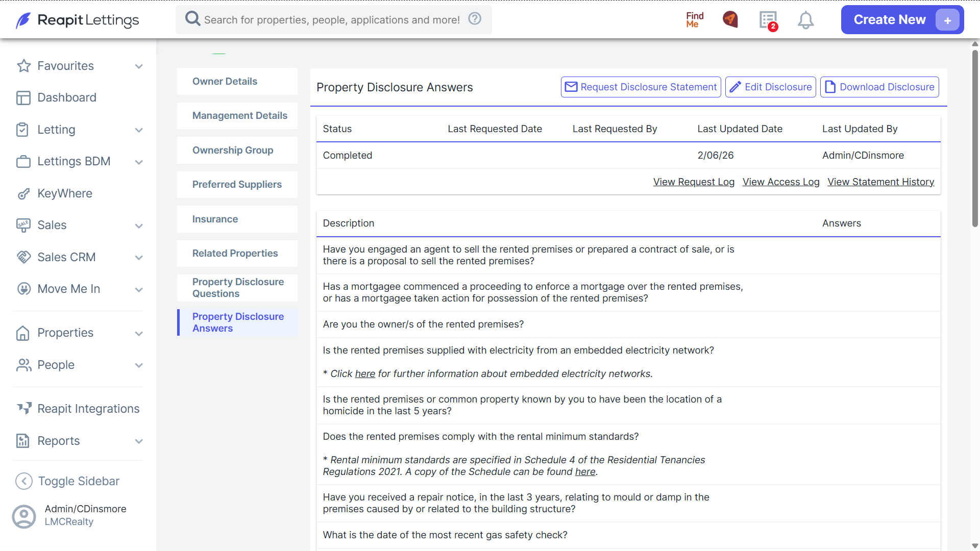Open the Insurance tab
Viewport: 980px width, 551px height.
tap(237, 219)
